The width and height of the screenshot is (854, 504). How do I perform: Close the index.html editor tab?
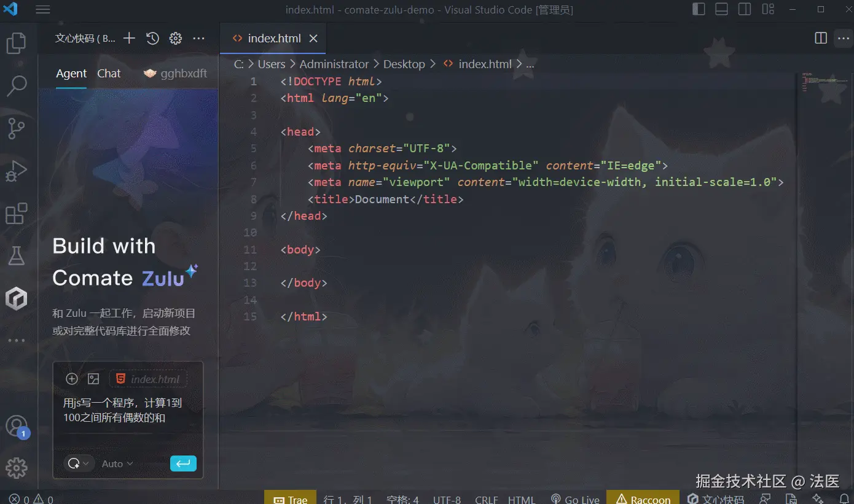point(313,38)
